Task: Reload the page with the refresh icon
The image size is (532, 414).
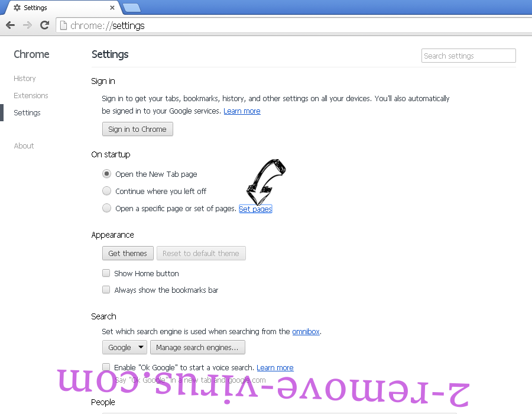Action: [44, 25]
